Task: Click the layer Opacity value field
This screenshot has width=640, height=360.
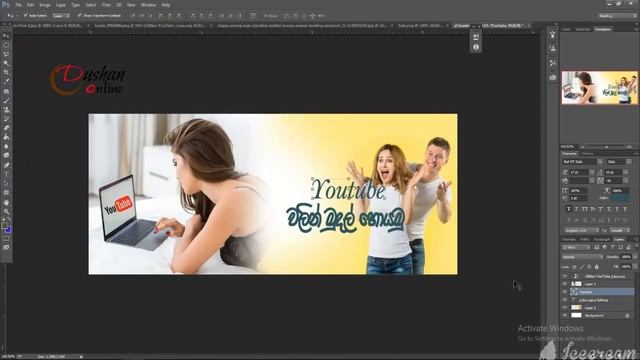Action: pyautogui.click(x=625, y=257)
